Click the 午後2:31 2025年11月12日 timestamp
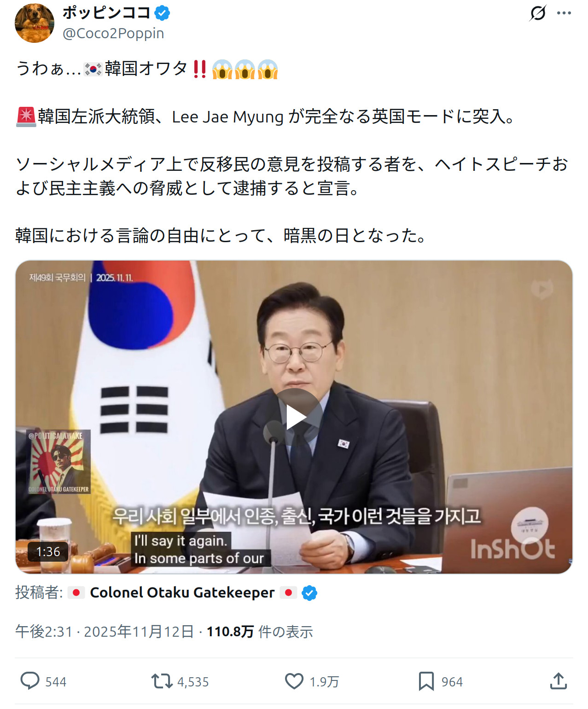Image resolution: width=588 pixels, height=709 pixels. (105, 632)
